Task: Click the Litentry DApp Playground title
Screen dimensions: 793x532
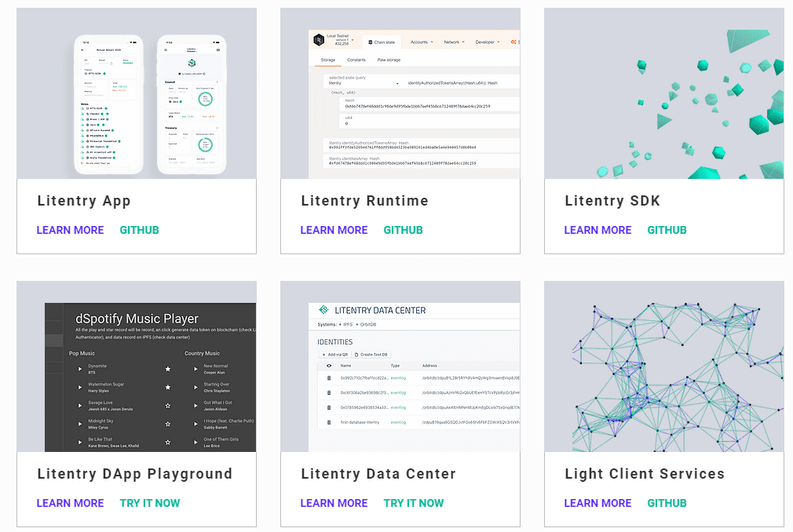Action: (134, 474)
